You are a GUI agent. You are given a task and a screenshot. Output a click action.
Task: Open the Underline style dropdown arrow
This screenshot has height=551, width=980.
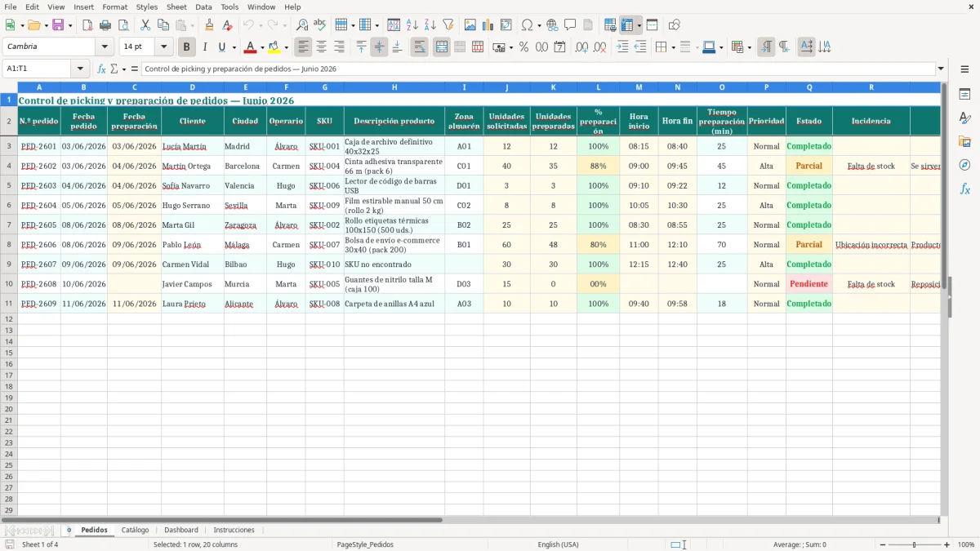234,47
